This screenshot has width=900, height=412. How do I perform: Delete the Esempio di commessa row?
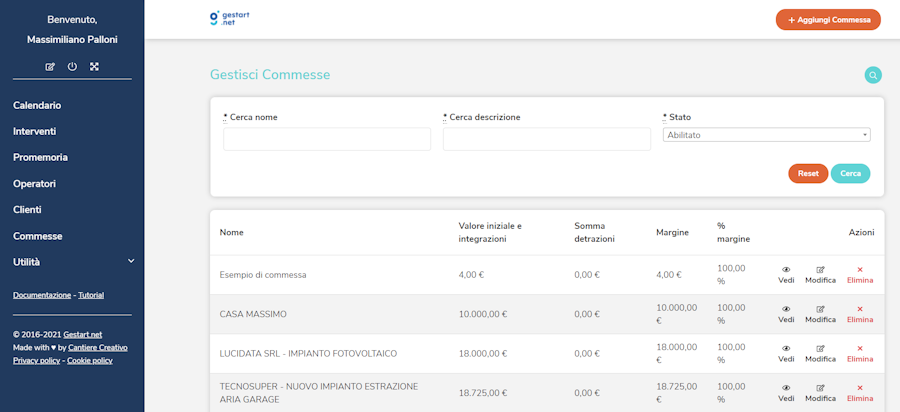pyautogui.click(x=860, y=275)
